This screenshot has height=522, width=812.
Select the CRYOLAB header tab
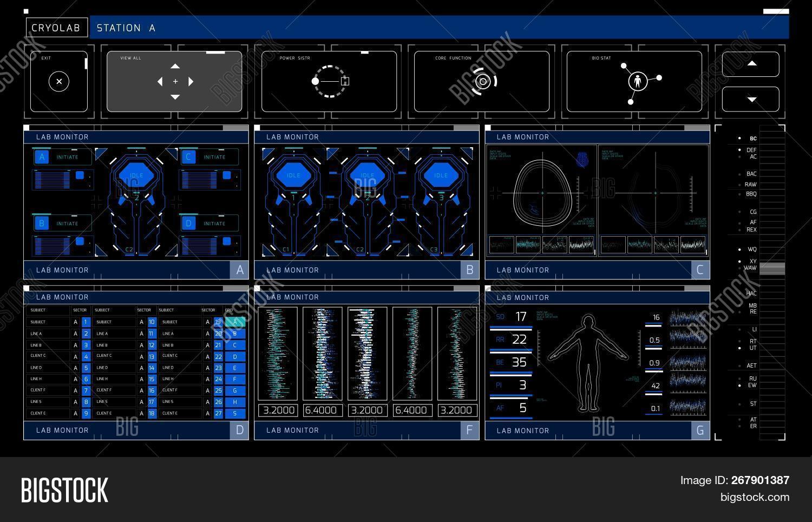coord(56,28)
